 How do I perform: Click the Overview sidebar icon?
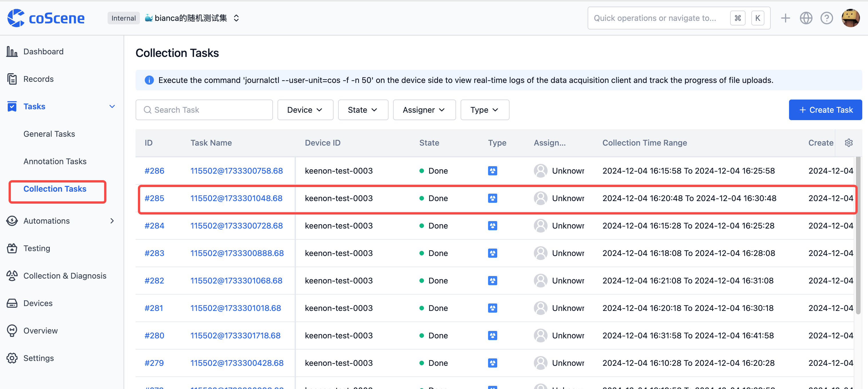tap(12, 331)
